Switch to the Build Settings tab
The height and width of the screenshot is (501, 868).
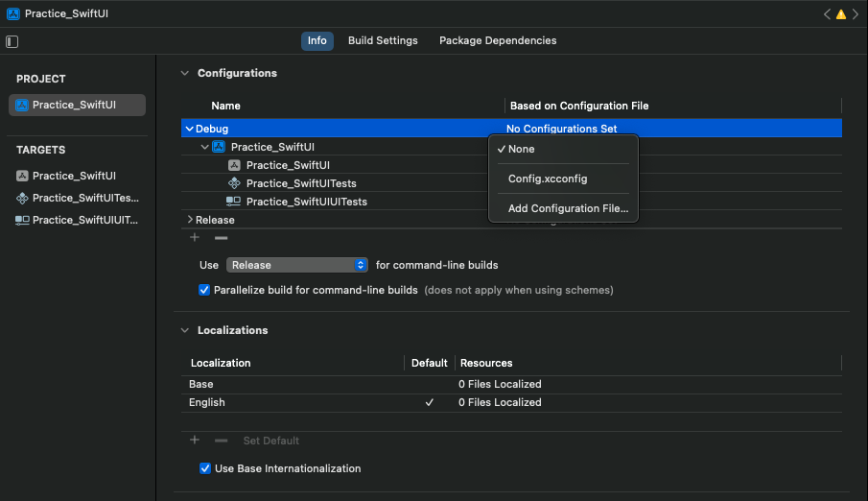tap(383, 41)
